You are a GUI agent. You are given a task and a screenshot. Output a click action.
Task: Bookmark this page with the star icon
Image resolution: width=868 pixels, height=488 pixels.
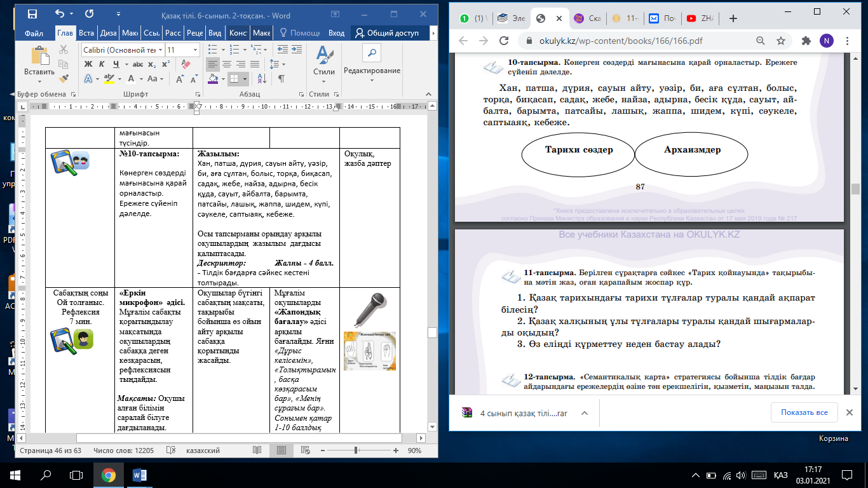click(781, 41)
